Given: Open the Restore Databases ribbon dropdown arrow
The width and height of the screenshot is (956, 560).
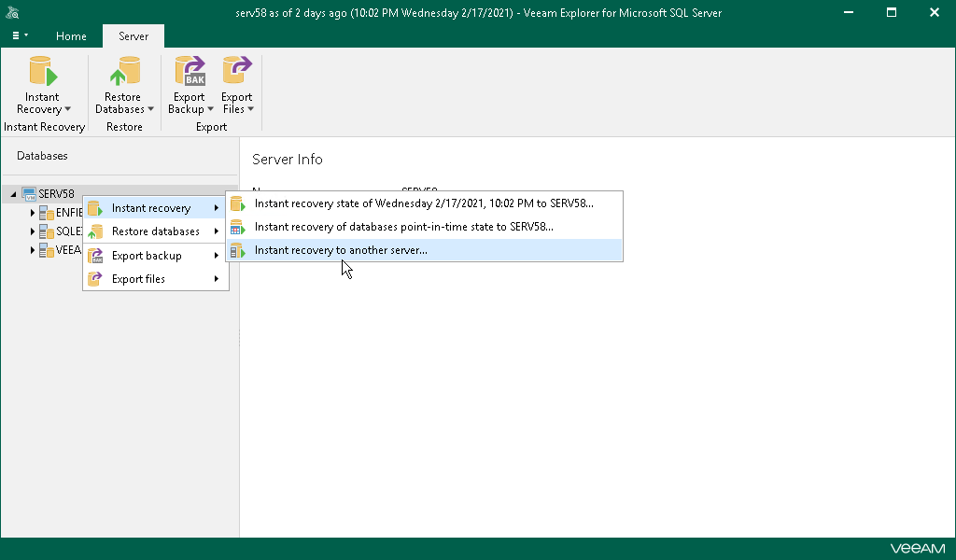Looking at the screenshot, I should click(x=150, y=110).
